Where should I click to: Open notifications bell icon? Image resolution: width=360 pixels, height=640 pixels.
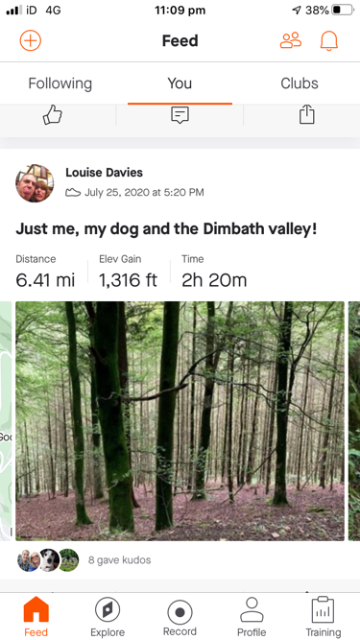[x=329, y=40]
